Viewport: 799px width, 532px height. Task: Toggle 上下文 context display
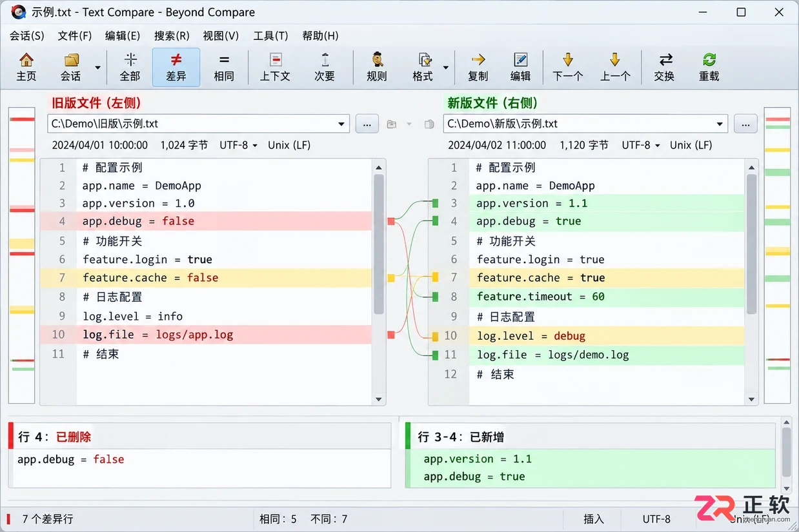coord(276,67)
